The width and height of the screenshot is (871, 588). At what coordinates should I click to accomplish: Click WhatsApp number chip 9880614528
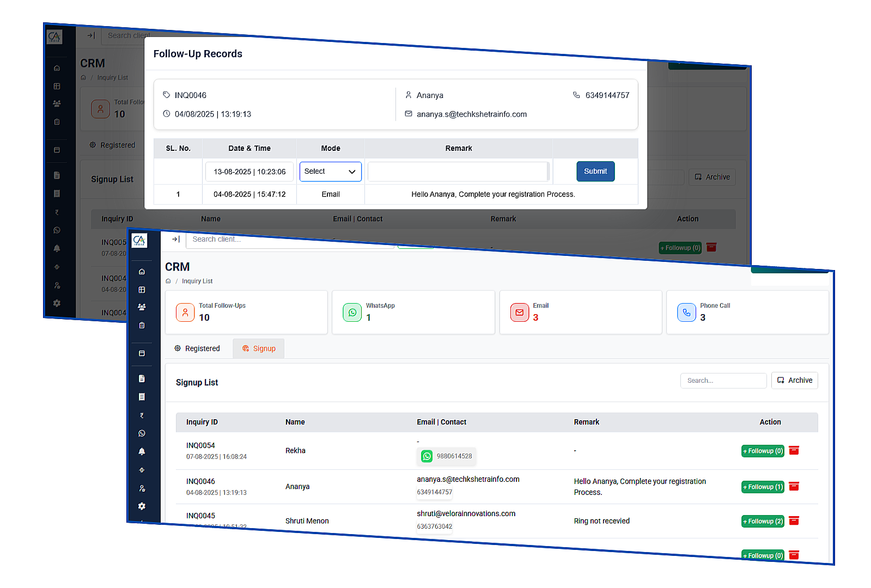(447, 456)
